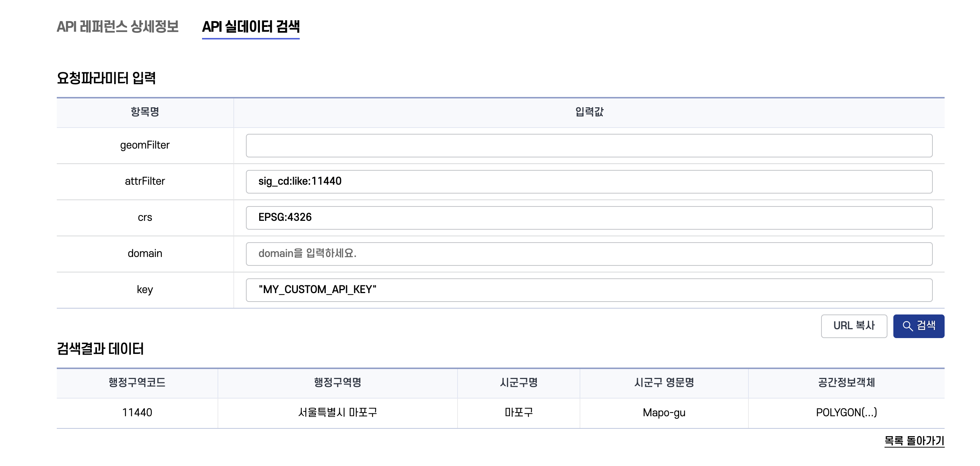Click the geomFilter parameter label
The image size is (980, 466).
pos(145,145)
